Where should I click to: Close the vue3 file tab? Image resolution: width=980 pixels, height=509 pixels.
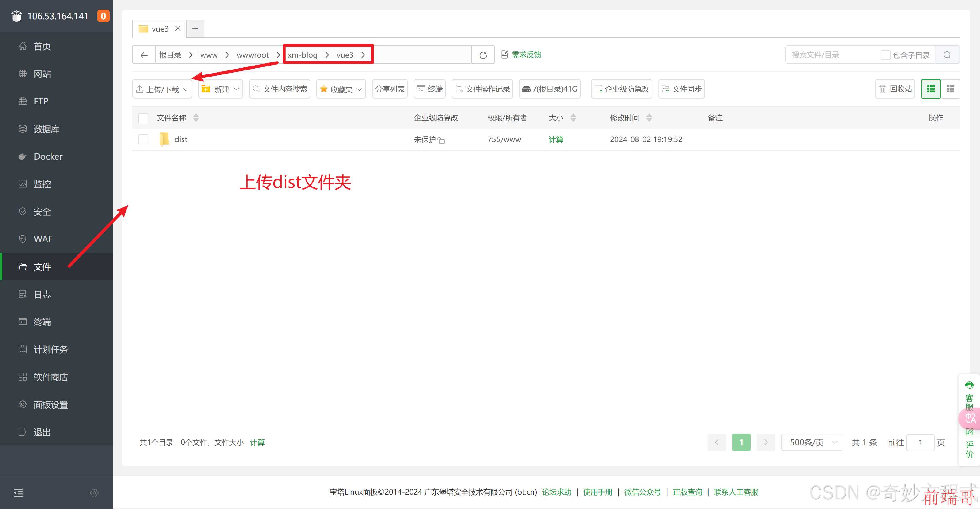178,28
